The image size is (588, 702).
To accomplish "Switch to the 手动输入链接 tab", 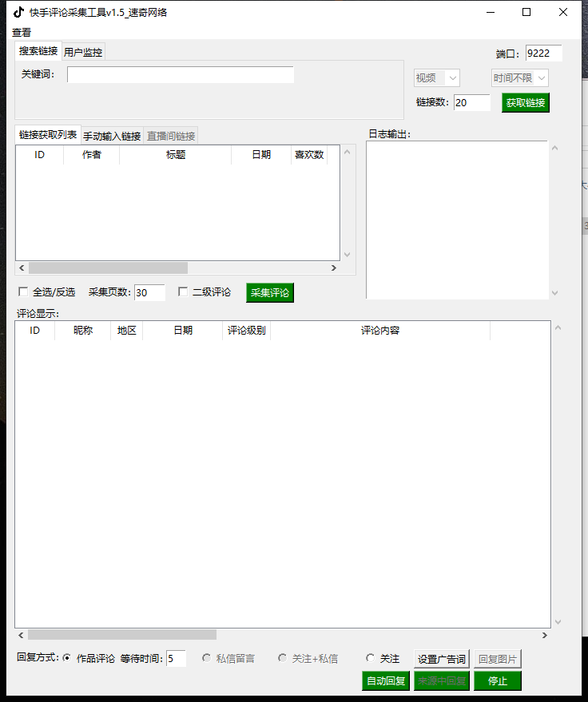I will [x=112, y=136].
